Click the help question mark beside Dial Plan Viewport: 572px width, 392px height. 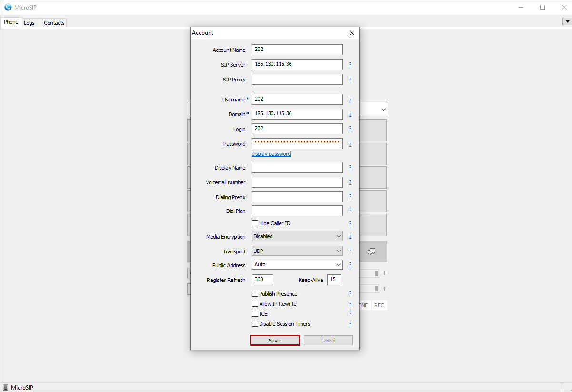350,211
